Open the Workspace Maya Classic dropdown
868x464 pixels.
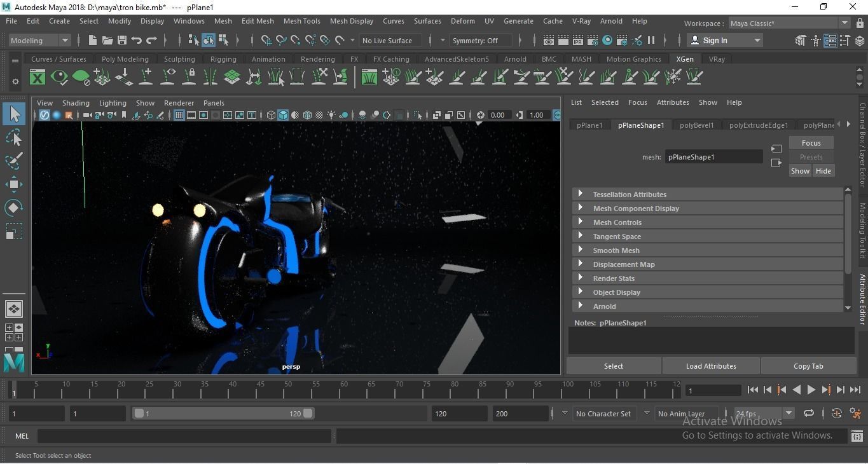789,24
